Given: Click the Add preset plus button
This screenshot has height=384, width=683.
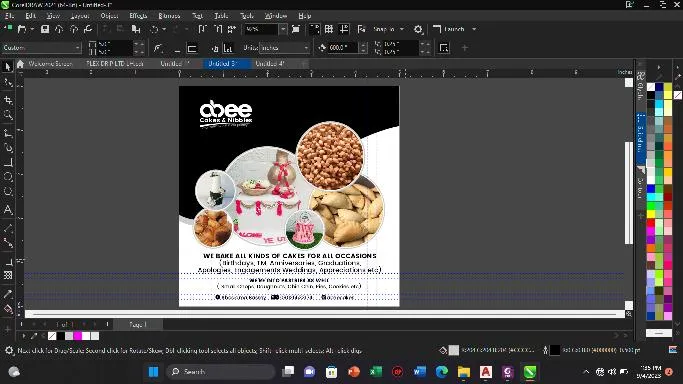Looking at the screenshot, I should [465, 48].
